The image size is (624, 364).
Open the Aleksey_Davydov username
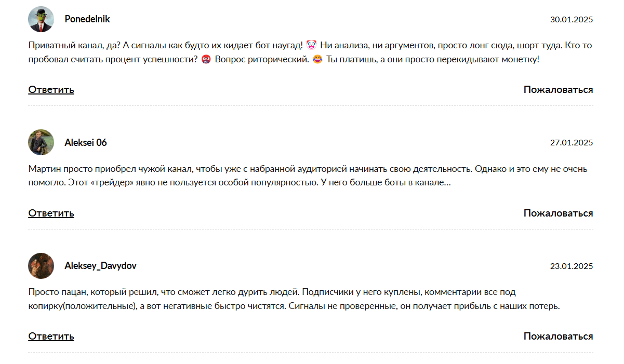100,266
